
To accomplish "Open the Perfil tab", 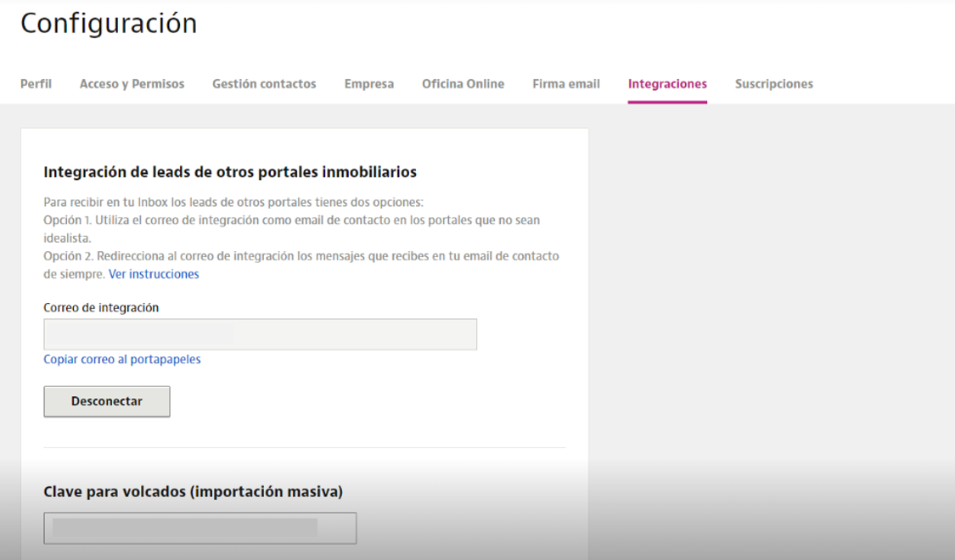I will pos(36,84).
